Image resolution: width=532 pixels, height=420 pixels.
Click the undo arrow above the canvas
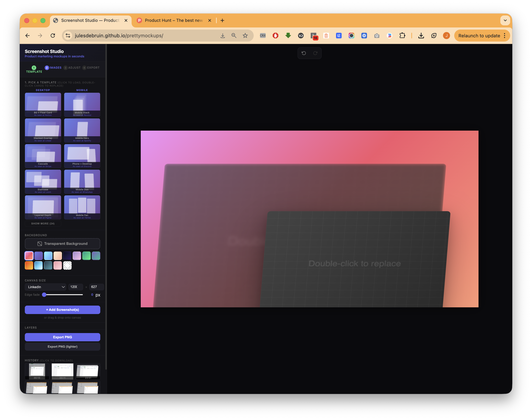click(304, 53)
